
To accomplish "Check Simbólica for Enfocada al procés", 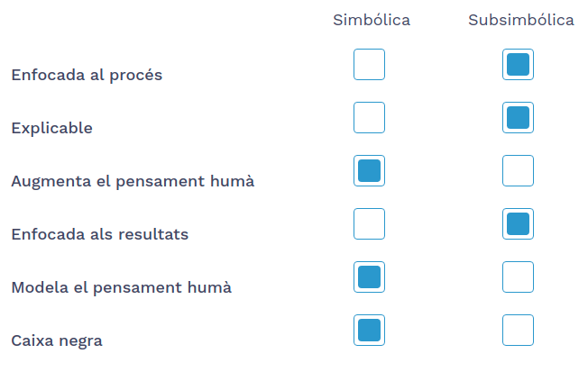I will point(369,65).
